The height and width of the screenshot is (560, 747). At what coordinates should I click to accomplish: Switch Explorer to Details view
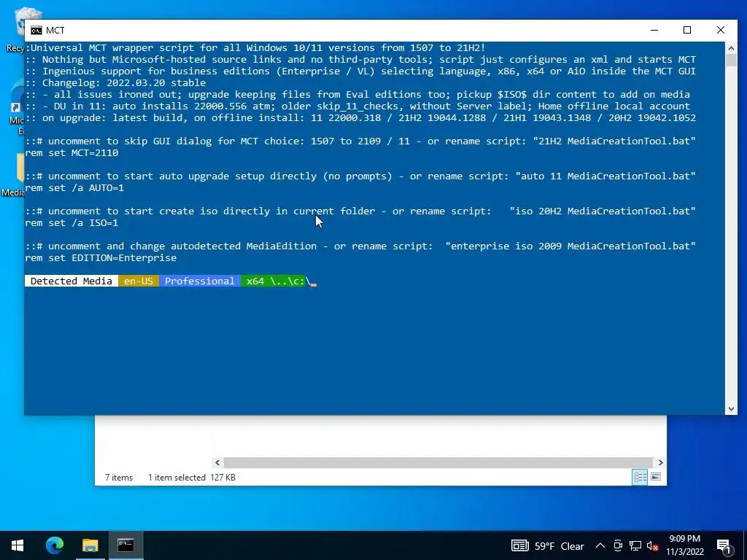[x=640, y=477]
